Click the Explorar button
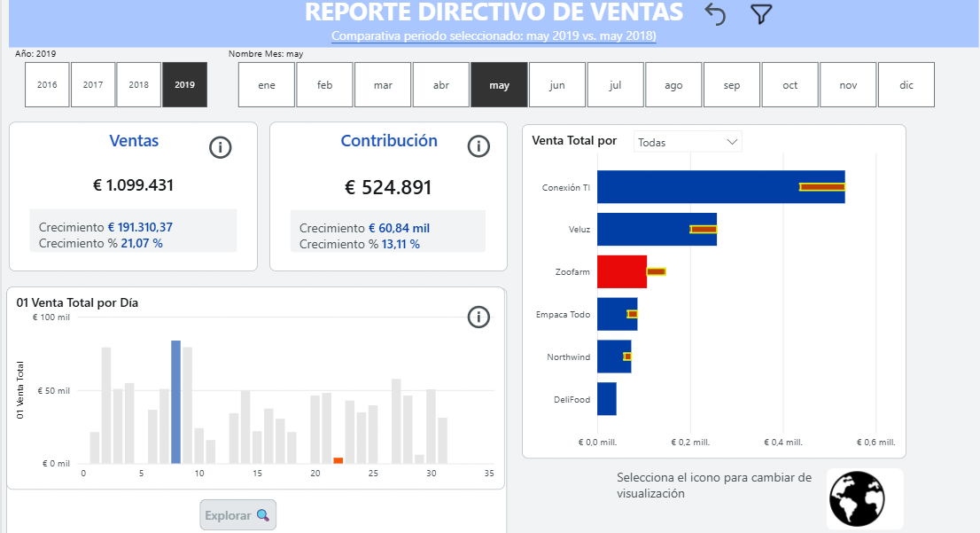 coord(238,515)
